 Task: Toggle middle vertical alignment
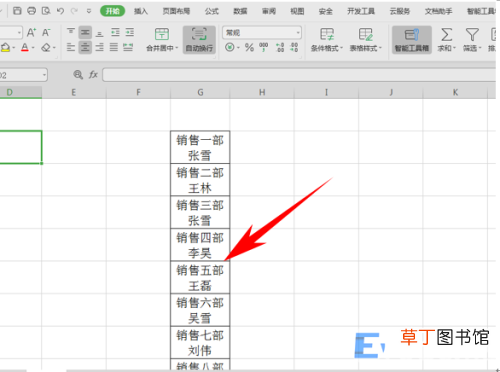(x=85, y=32)
